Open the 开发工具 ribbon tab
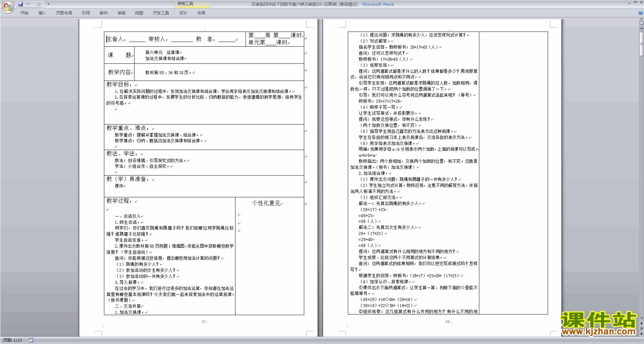644x344 pixels. (x=161, y=13)
